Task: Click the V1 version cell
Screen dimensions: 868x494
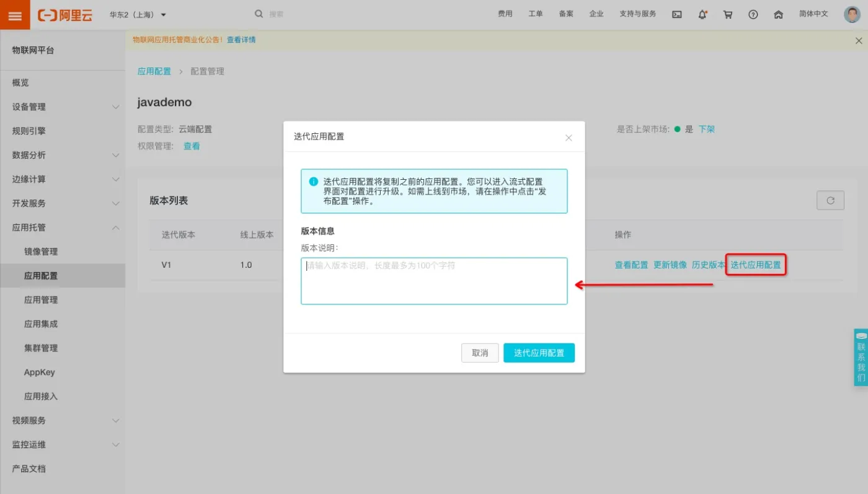Action: tap(166, 265)
